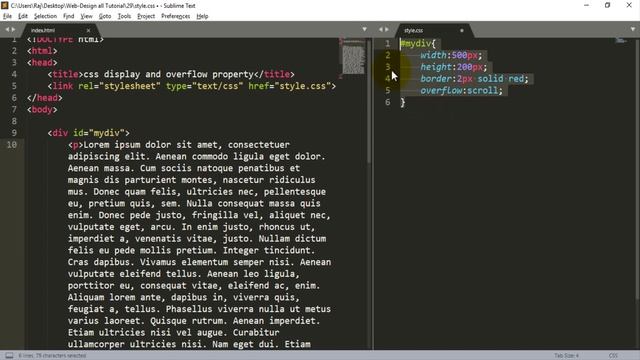
Task: Go to next tab in right pane
Action: click(387, 29)
